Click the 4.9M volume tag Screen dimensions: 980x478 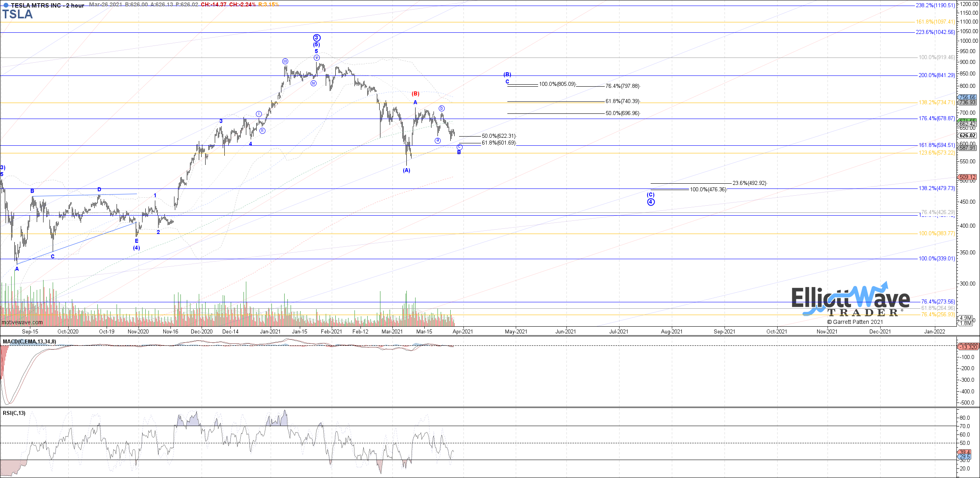click(x=966, y=318)
